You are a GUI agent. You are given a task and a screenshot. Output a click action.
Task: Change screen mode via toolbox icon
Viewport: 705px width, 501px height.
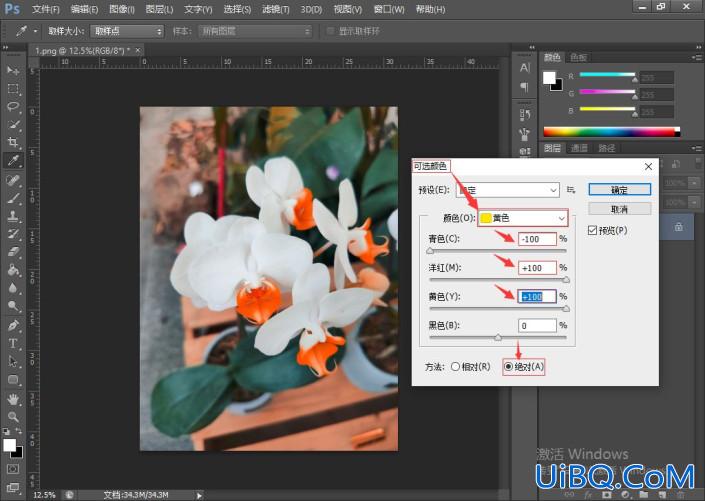(x=13, y=488)
